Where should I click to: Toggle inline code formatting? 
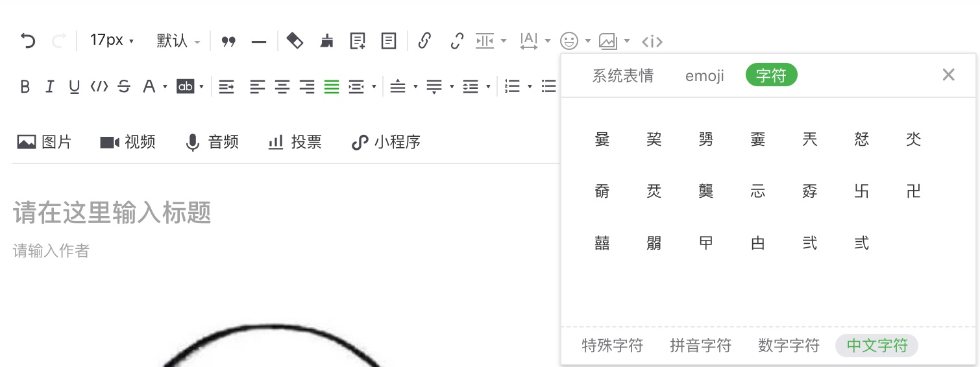tap(99, 86)
